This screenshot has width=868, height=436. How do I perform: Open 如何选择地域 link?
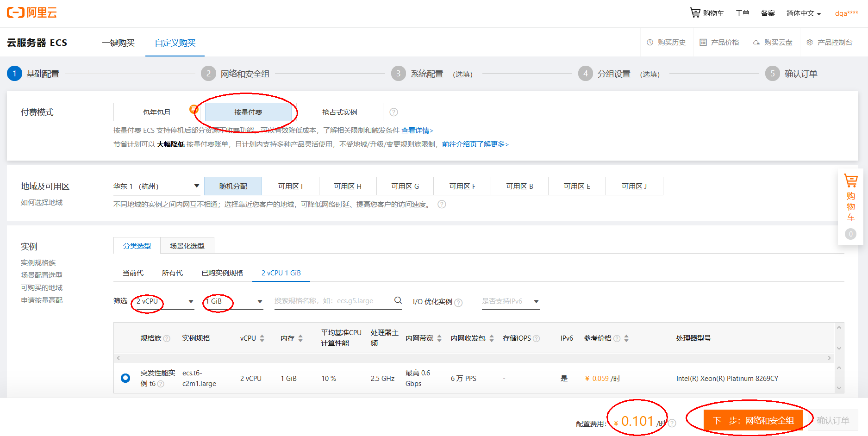[42, 202]
